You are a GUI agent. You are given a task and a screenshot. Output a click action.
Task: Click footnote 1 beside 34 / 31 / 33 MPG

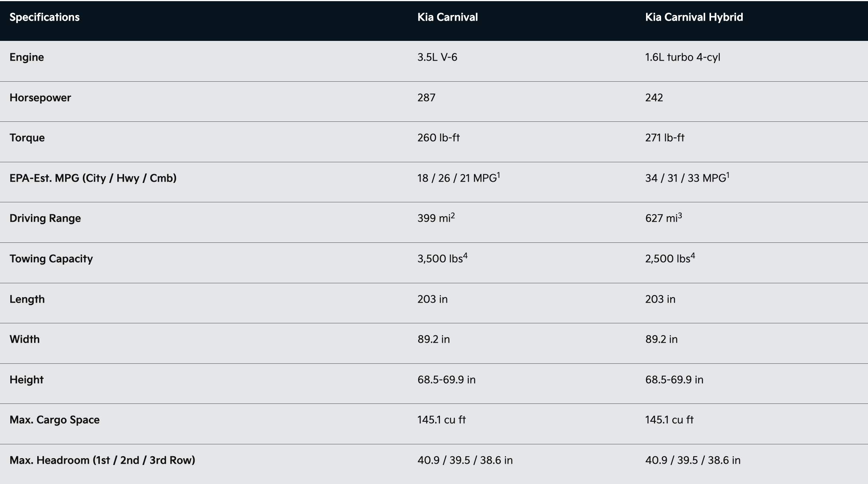click(728, 175)
